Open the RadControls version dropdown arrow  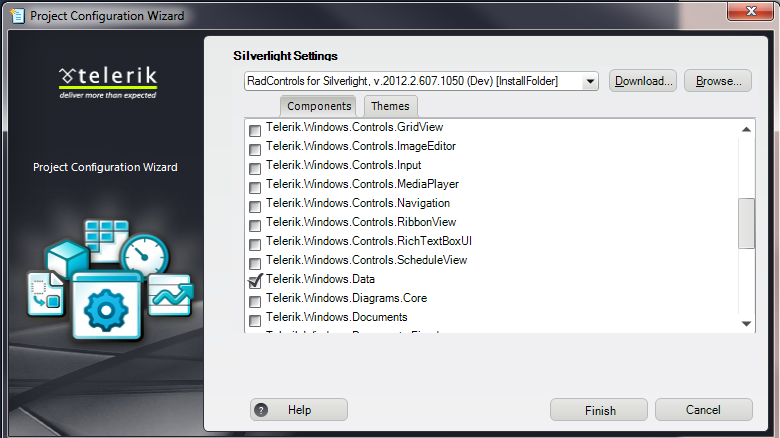[x=590, y=81]
